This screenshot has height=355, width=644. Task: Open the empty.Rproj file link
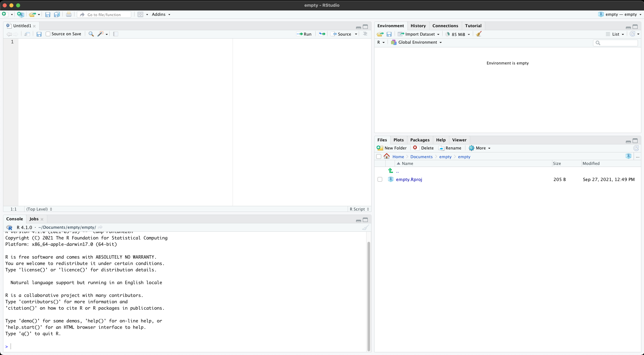click(x=409, y=179)
